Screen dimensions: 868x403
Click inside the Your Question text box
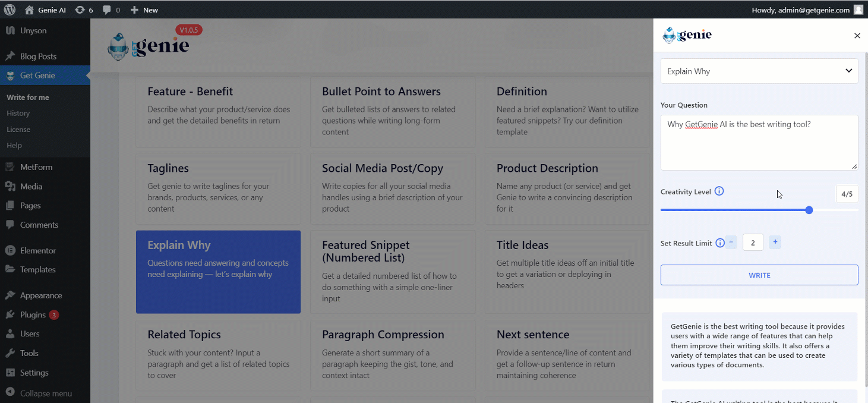click(x=759, y=143)
